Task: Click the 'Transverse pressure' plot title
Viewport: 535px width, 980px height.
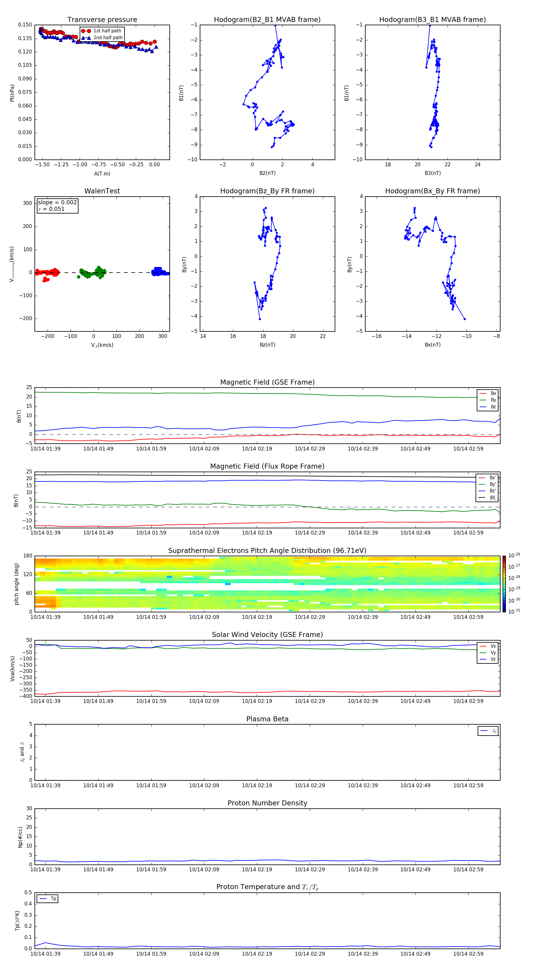Action: pyautogui.click(x=102, y=20)
